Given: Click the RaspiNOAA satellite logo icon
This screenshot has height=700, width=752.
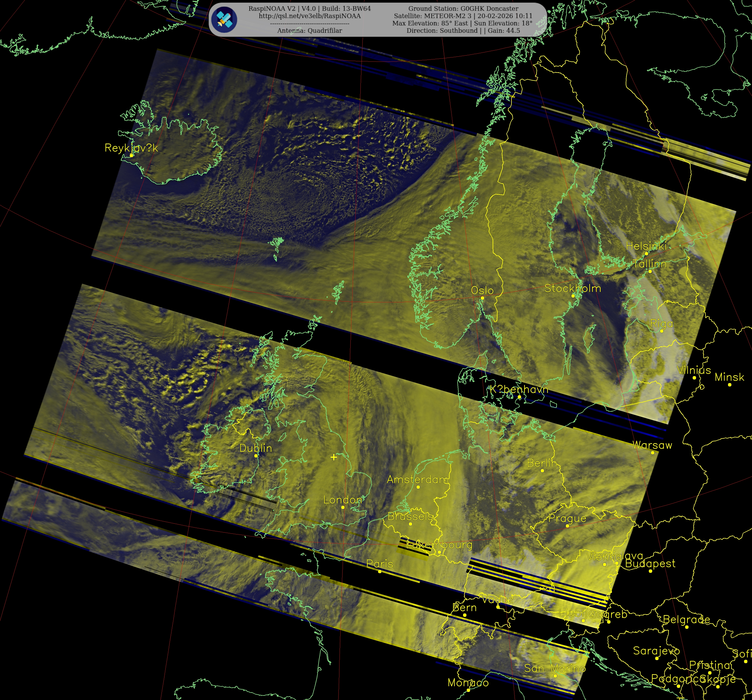Looking at the screenshot, I should [x=224, y=19].
